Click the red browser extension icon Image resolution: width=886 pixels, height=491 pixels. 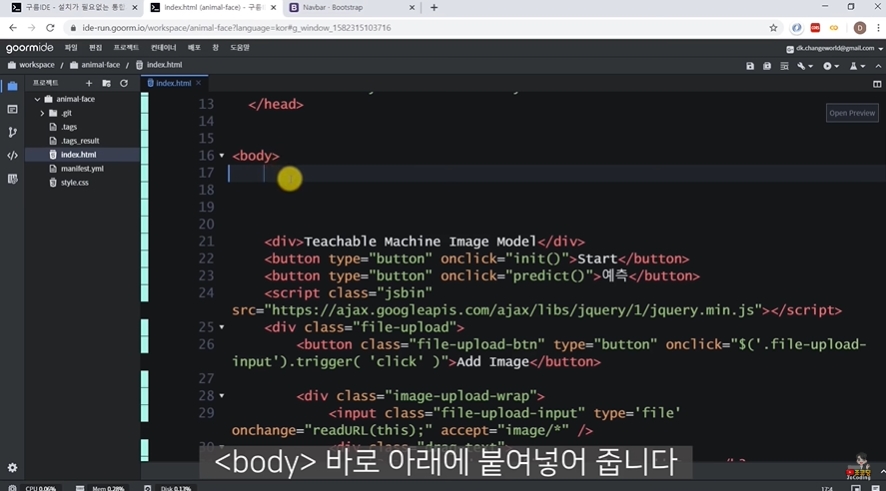coord(815,28)
